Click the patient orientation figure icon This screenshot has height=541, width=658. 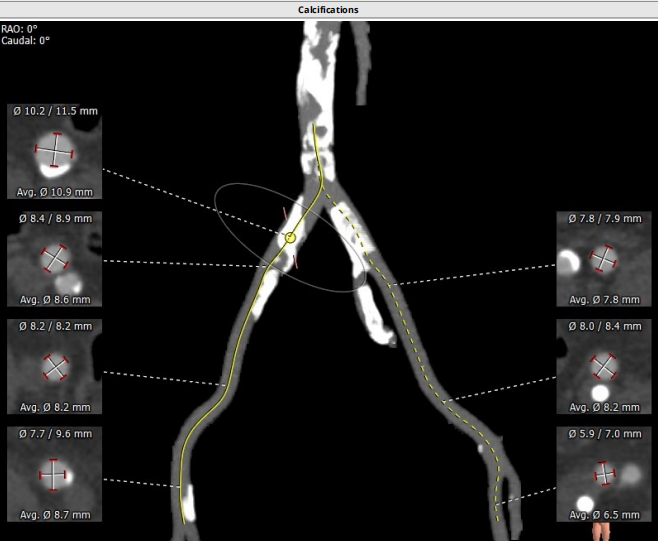pos(602,531)
